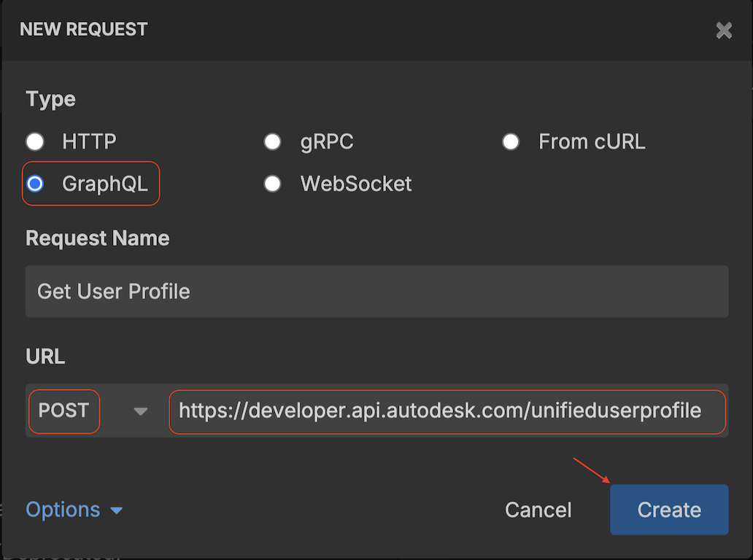Click the Cancel button

tap(538, 510)
